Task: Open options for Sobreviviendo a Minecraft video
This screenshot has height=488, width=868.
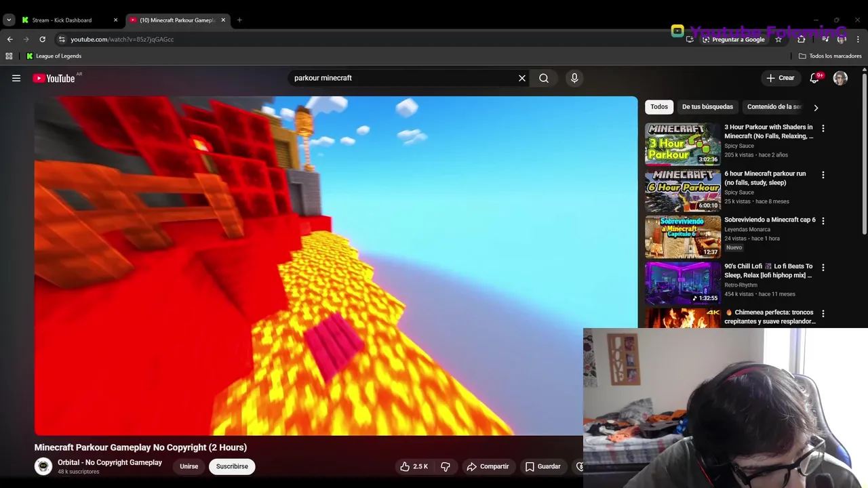Action: click(823, 221)
